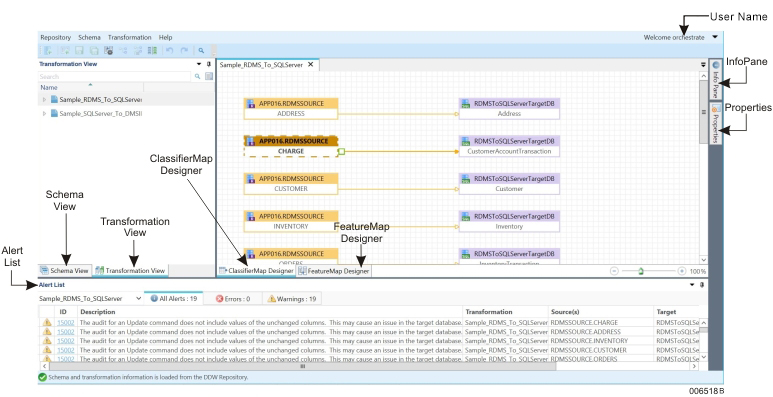Select the CustomerAccountTransaction target node
Image resolution: width=773 pixels, height=397 pixels.
pos(509,146)
